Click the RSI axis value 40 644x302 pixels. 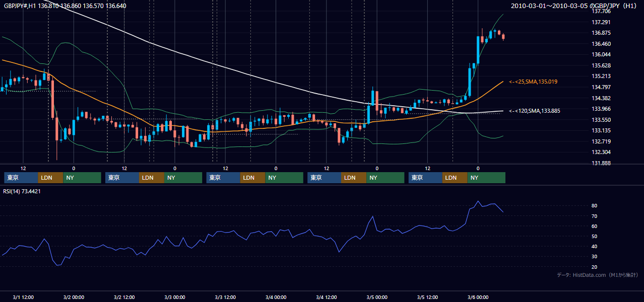pos(595,247)
